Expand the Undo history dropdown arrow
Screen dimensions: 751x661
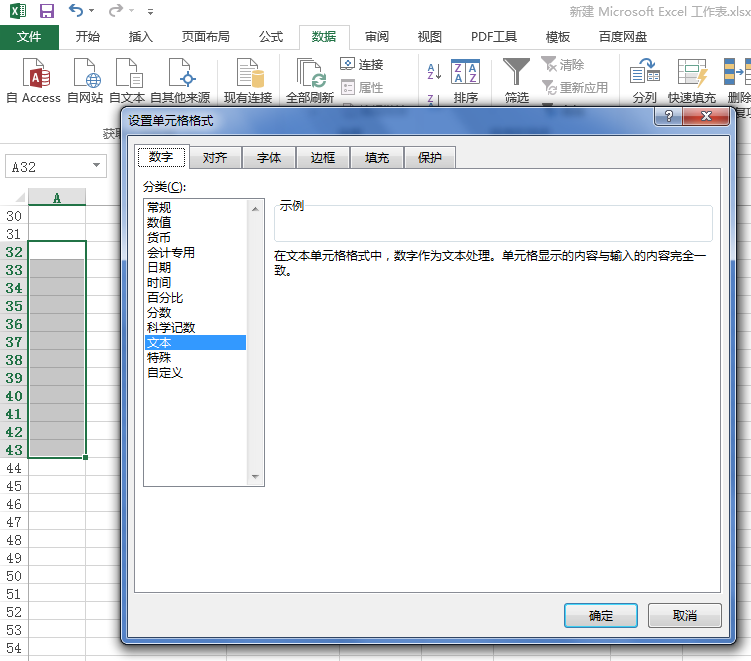pos(91,11)
